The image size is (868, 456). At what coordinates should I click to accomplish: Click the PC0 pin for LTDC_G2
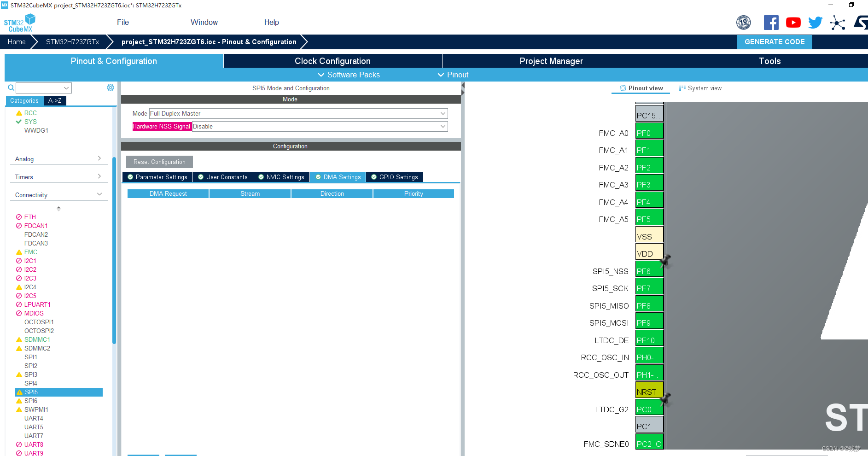click(x=649, y=407)
